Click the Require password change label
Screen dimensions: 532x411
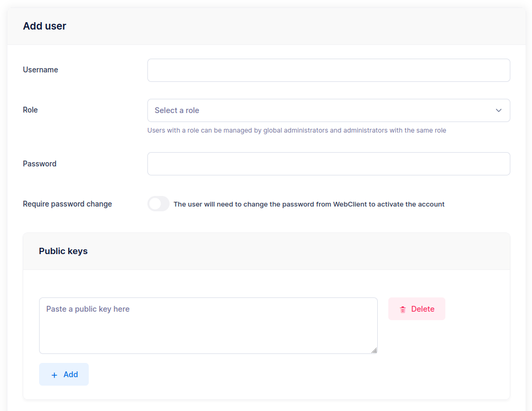point(67,204)
